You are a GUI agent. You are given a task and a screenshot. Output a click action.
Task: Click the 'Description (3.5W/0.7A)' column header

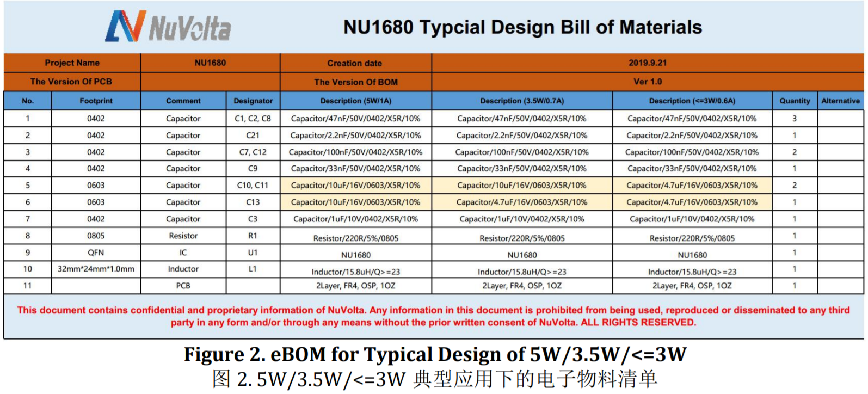click(x=522, y=101)
